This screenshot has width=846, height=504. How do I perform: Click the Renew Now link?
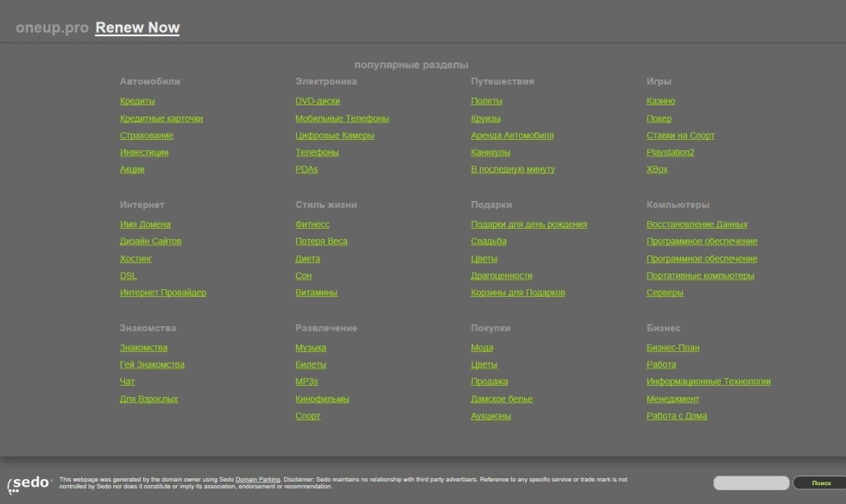tap(137, 28)
